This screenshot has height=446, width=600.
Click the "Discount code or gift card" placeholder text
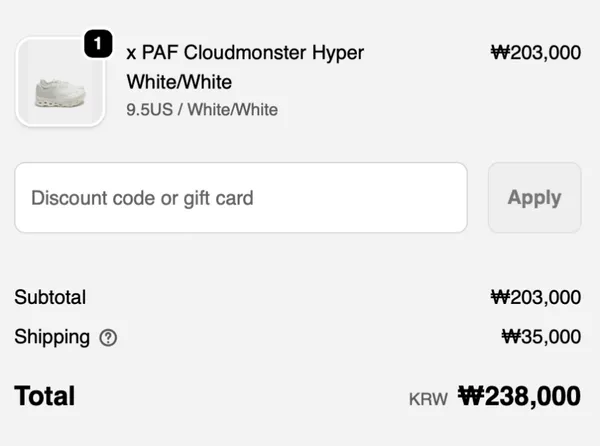[142, 198]
